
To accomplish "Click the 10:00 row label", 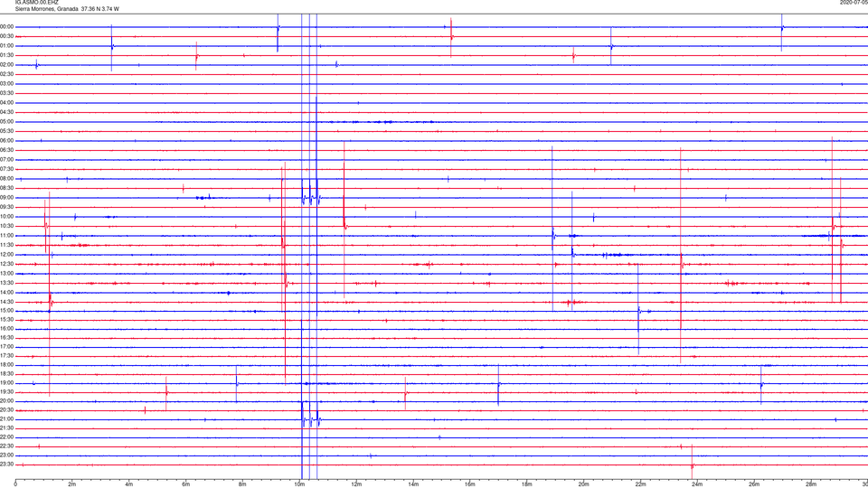I will tap(7, 216).
